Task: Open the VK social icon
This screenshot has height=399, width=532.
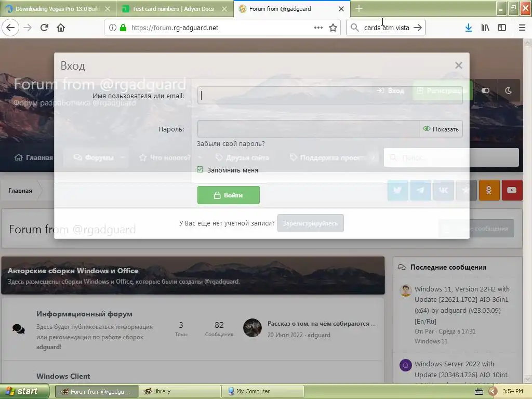Action: (444, 190)
